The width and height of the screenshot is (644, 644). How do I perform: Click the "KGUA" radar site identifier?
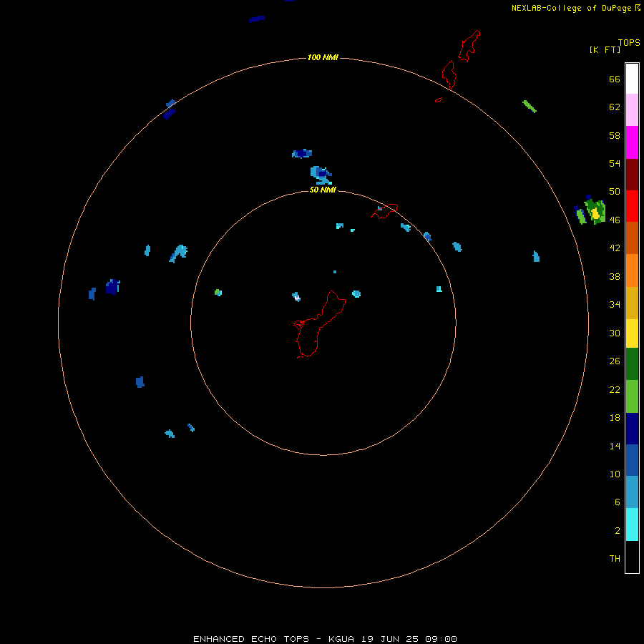(341, 639)
